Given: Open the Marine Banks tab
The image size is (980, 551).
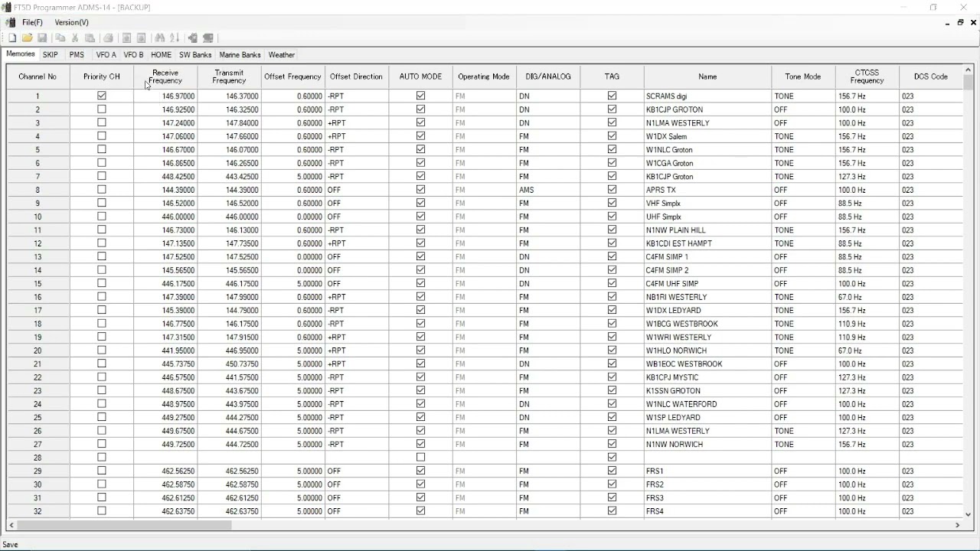Looking at the screenshot, I should point(240,55).
